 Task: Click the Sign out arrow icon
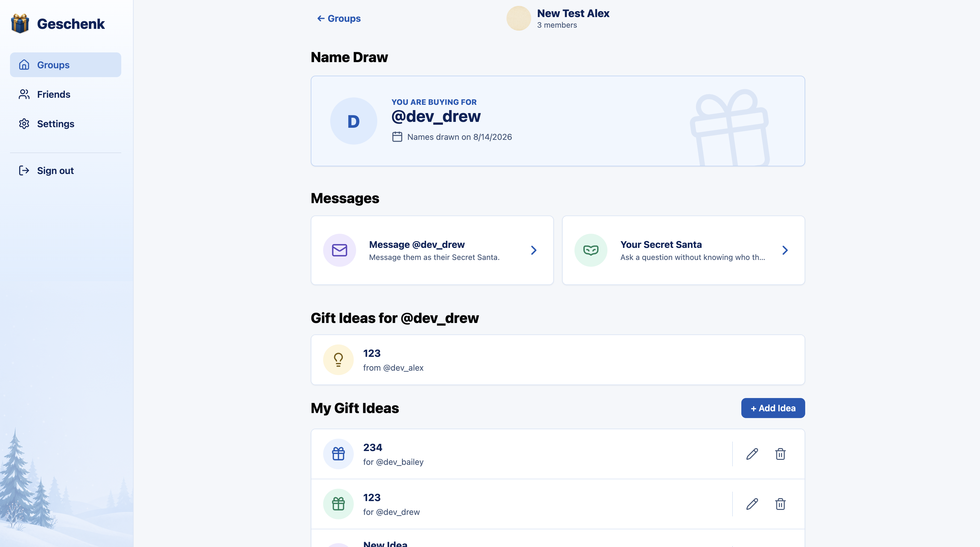(24, 170)
